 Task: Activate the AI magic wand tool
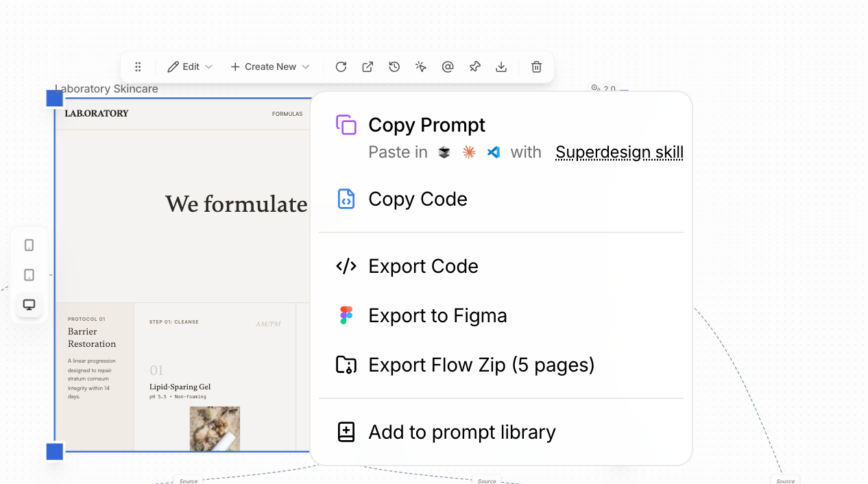pos(421,66)
